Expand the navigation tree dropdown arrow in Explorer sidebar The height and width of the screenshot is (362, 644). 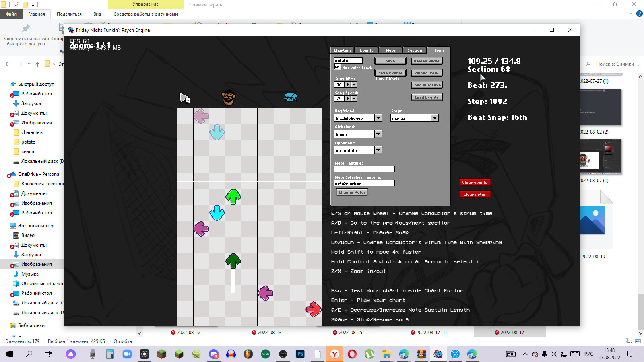pyautogui.click(x=140, y=333)
